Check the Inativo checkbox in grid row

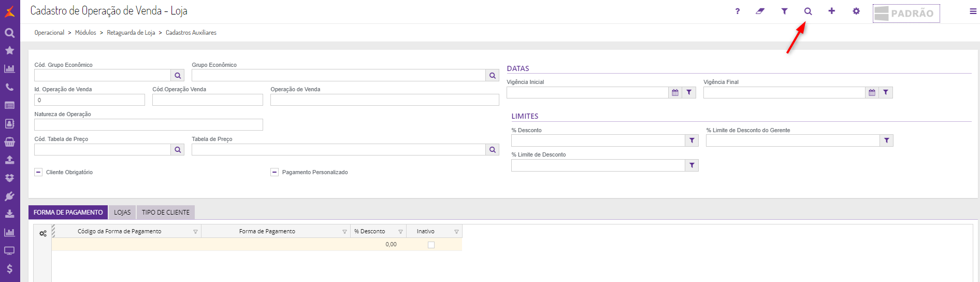[431, 245]
